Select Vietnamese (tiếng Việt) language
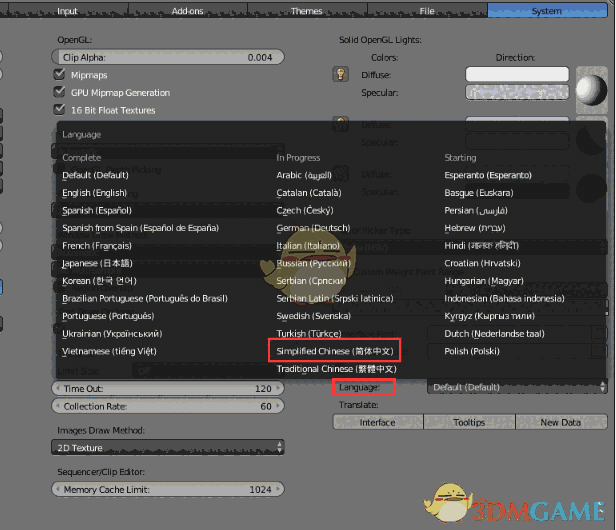The image size is (616, 530). (x=109, y=351)
